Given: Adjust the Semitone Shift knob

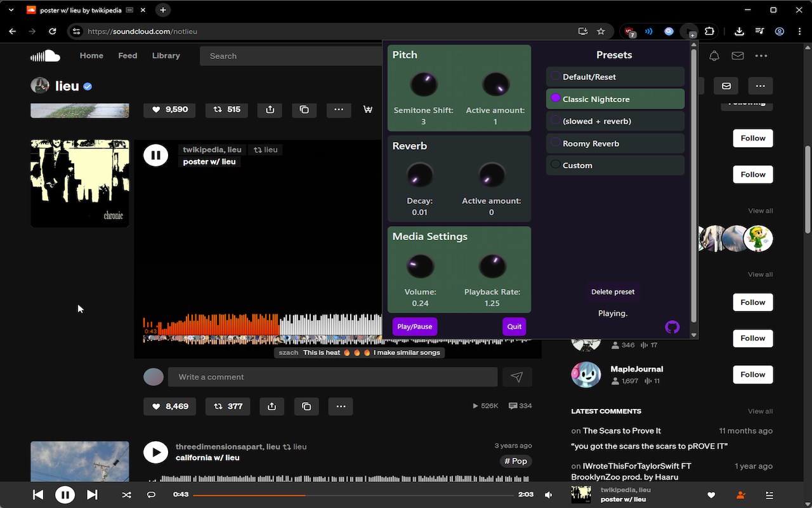Looking at the screenshot, I should tap(423, 84).
